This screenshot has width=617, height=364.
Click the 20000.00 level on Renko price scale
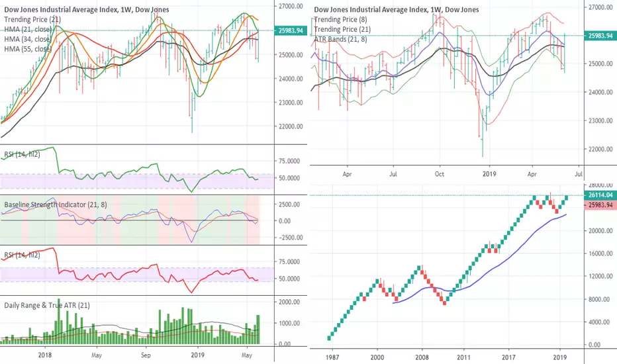tap(600, 230)
